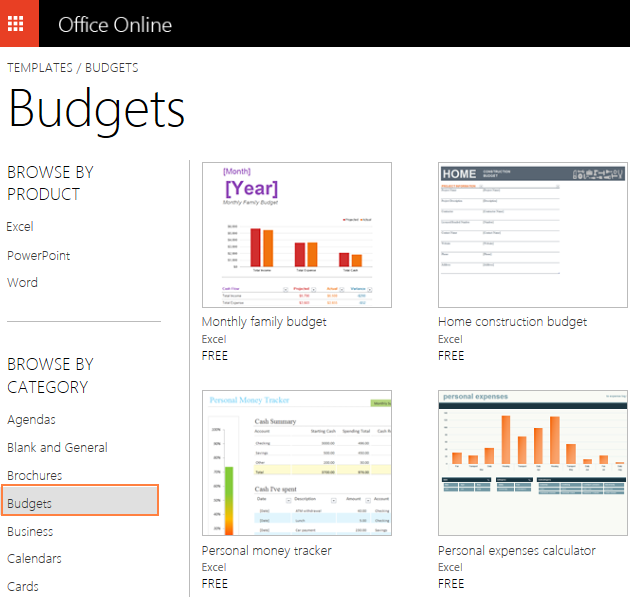
Task: Open the app launcher waffle icon
Action: [19, 24]
